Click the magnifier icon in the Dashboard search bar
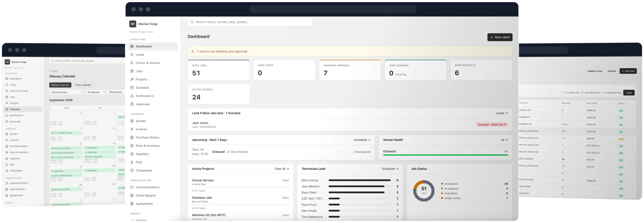The height and width of the screenshot is (223, 644). point(192,22)
